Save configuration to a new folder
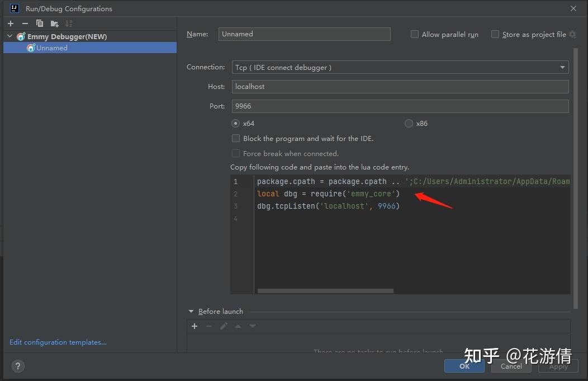 coord(54,23)
